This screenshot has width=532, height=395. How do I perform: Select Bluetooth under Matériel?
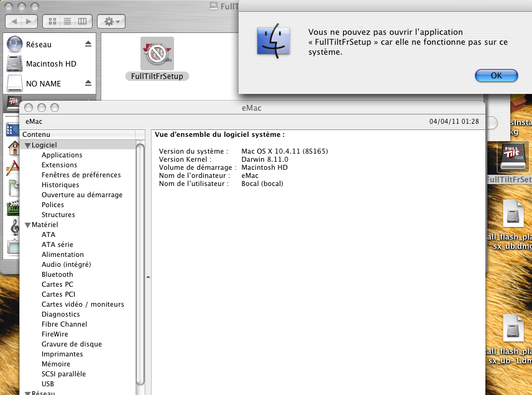point(57,274)
